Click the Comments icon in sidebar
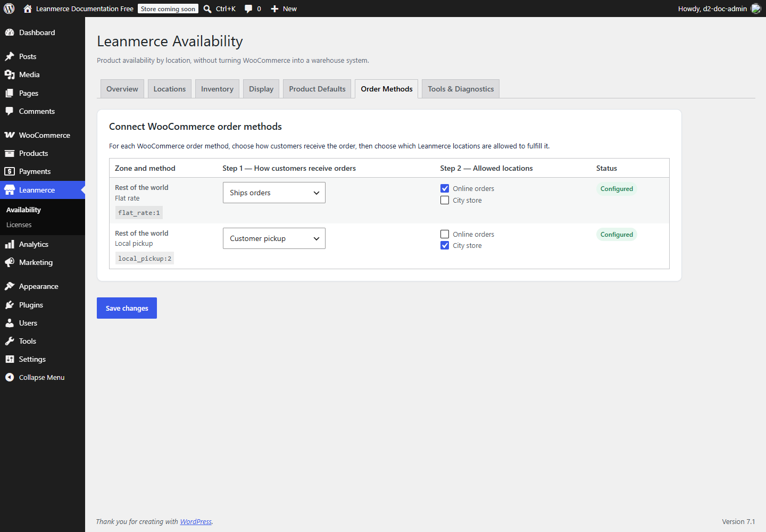766x532 pixels. [10, 111]
